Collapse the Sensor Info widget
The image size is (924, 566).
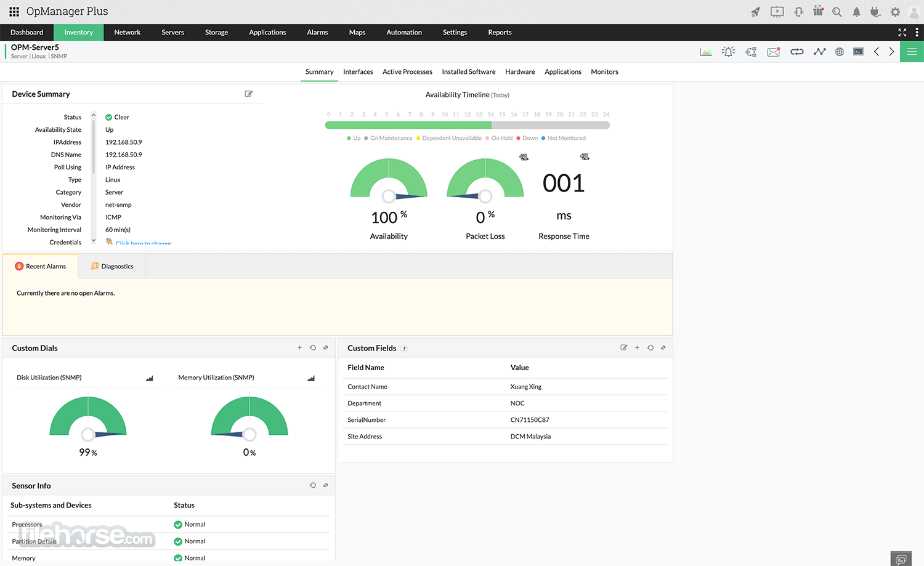coord(326,485)
